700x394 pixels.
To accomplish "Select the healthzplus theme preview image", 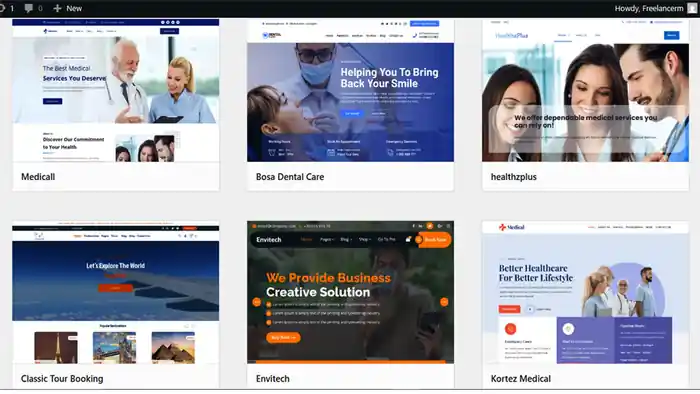I will pos(585,90).
